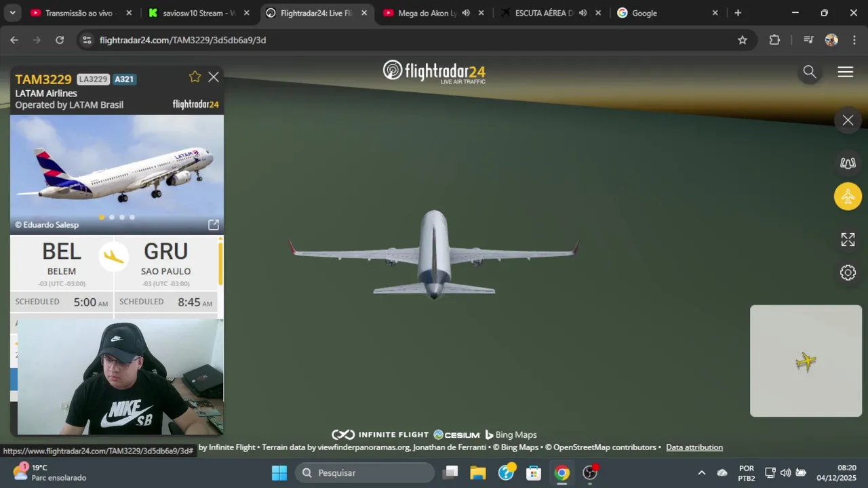Image resolution: width=868 pixels, height=488 pixels.
Task: Switch to cockpit view icon
Action: [848, 163]
